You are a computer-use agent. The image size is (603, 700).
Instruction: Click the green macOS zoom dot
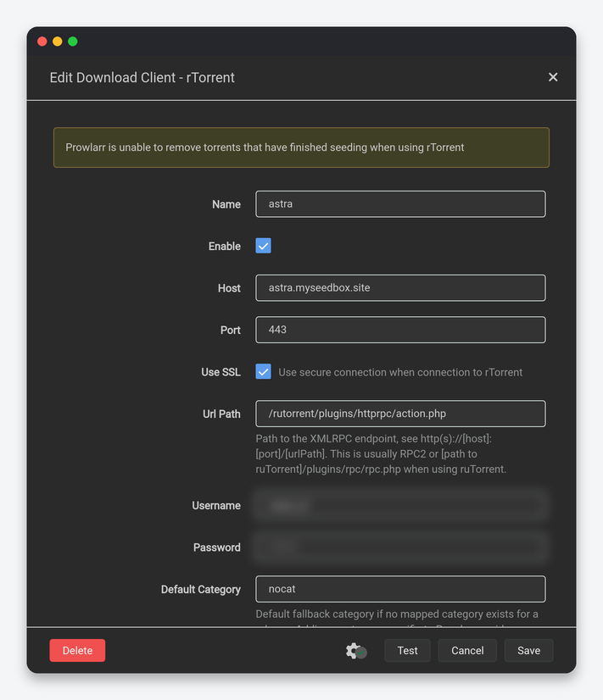coord(72,42)
